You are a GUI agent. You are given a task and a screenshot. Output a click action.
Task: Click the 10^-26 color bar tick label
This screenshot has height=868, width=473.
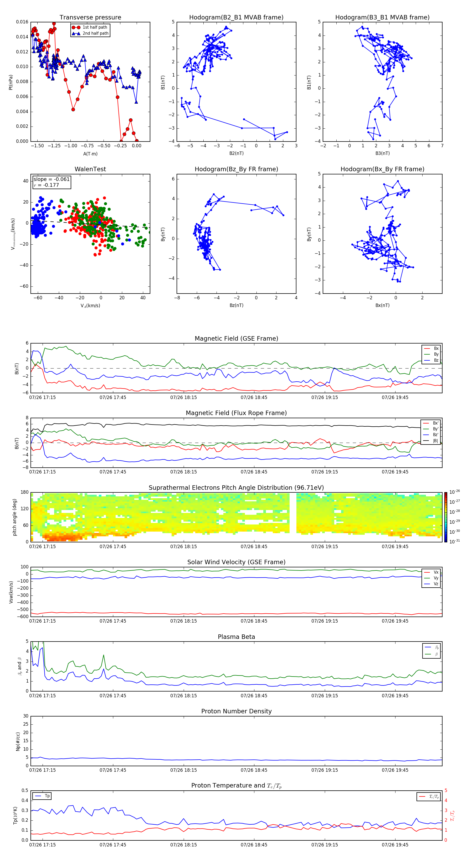coord(455,492)
